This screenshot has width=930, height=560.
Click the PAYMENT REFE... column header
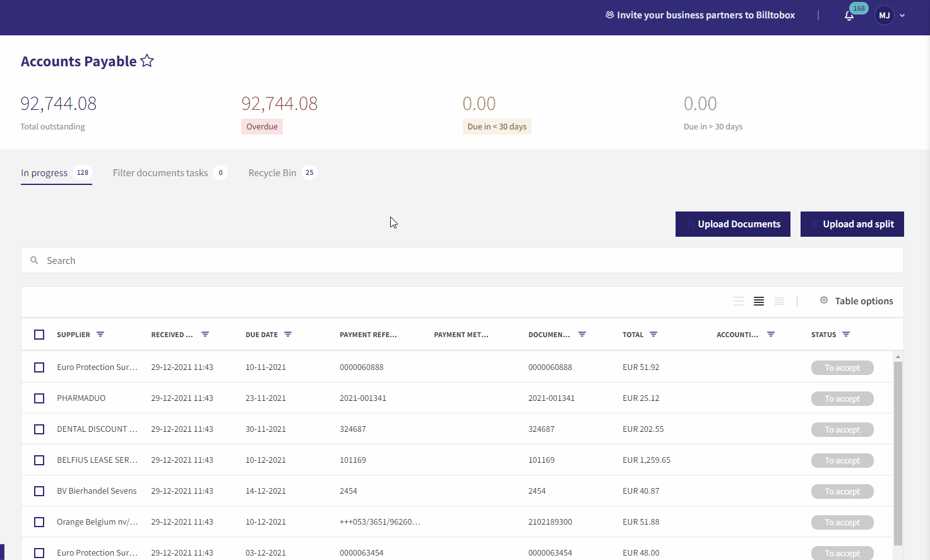[x=368, y=335]
